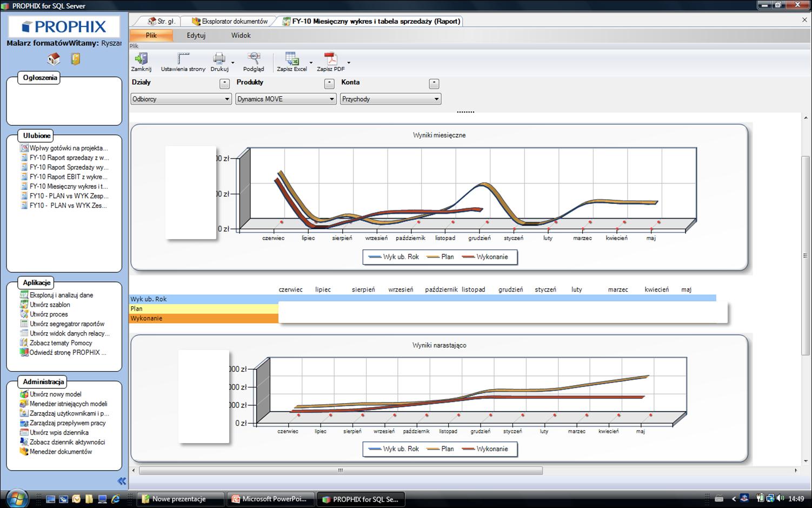Image resolution: width=812 pixels, height=508 pixels.
Task: Click icon next to Menedżer dokumentów
Action: [24, 451]
